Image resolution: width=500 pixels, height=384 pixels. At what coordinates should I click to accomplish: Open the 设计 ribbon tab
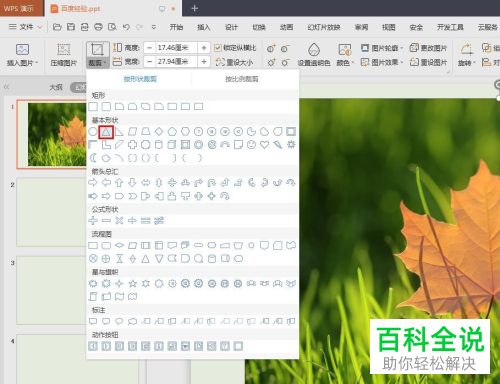point(231,27)
